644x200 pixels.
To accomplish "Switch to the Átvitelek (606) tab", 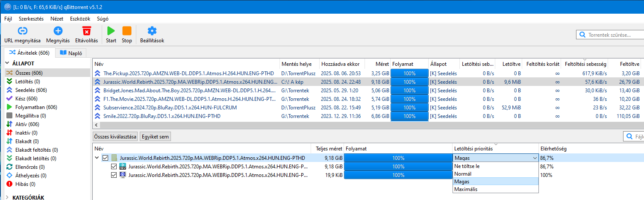I will point(29,53).
